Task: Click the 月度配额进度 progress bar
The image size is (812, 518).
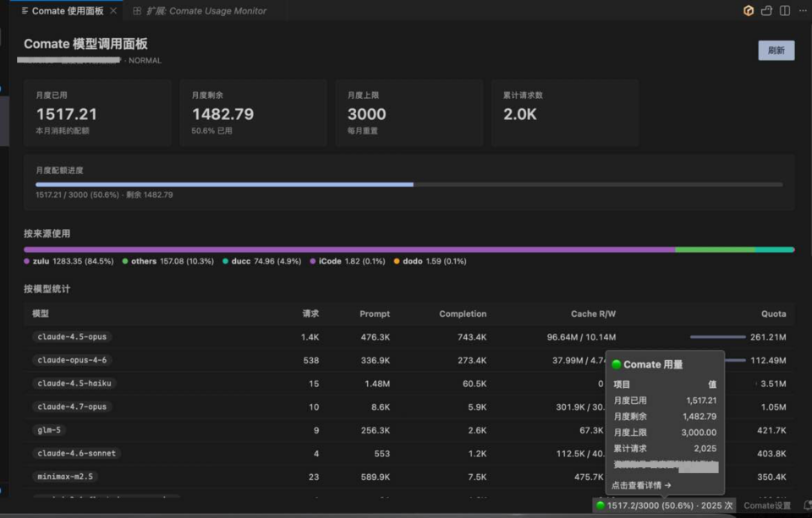Action: tap(409, 184)
